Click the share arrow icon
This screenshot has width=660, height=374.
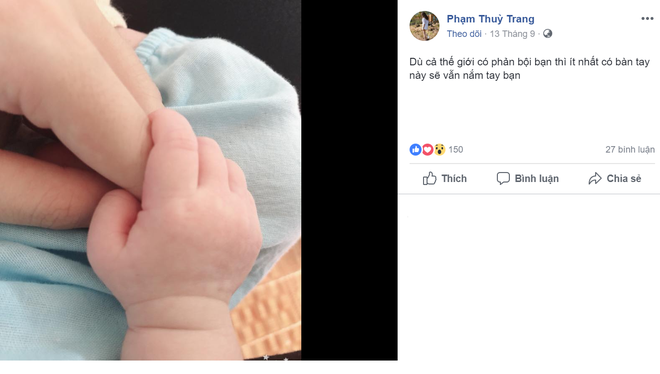[595, 178]
